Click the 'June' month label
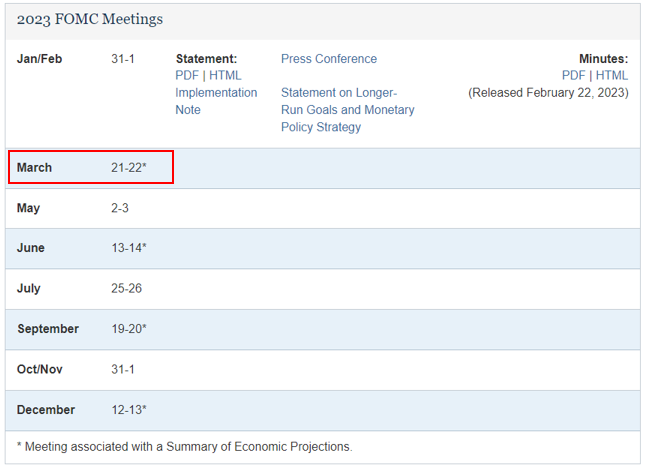Viewport: 645px width, 467px height. point(31,248)
